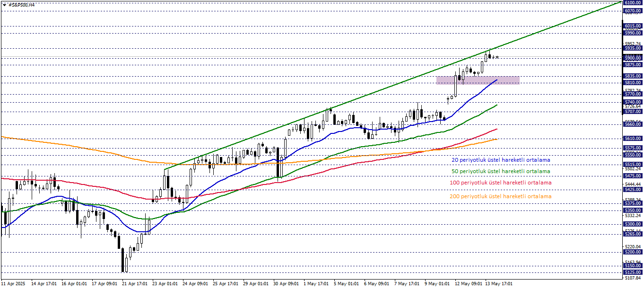Click the 6070.00 price level label
This screenshot has height=289, width=644.
[633, 11]
